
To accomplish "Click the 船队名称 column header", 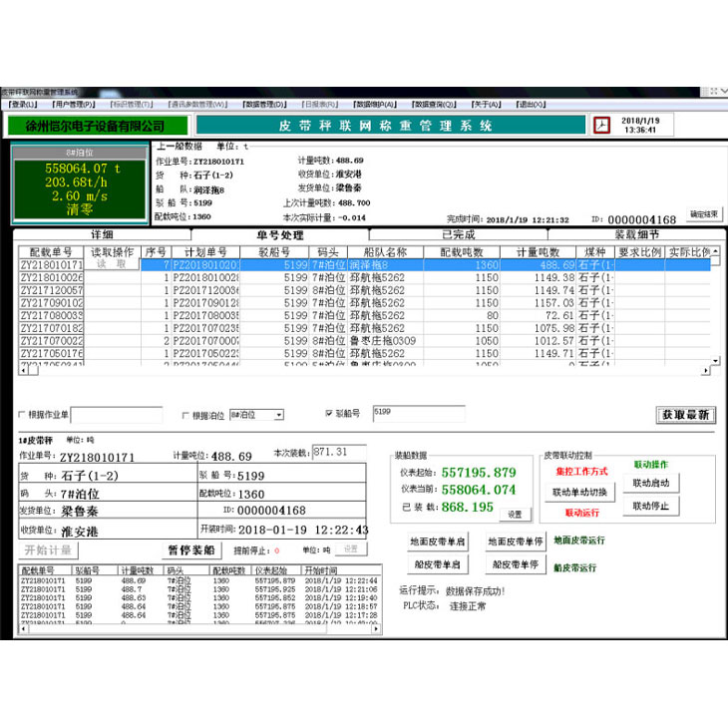I will [x=385, y=252].
